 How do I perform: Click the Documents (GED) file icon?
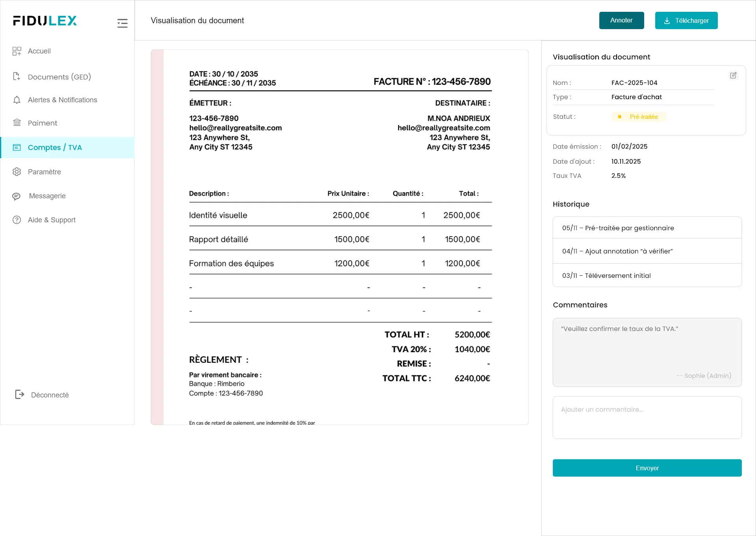click(x=17, y=76)
